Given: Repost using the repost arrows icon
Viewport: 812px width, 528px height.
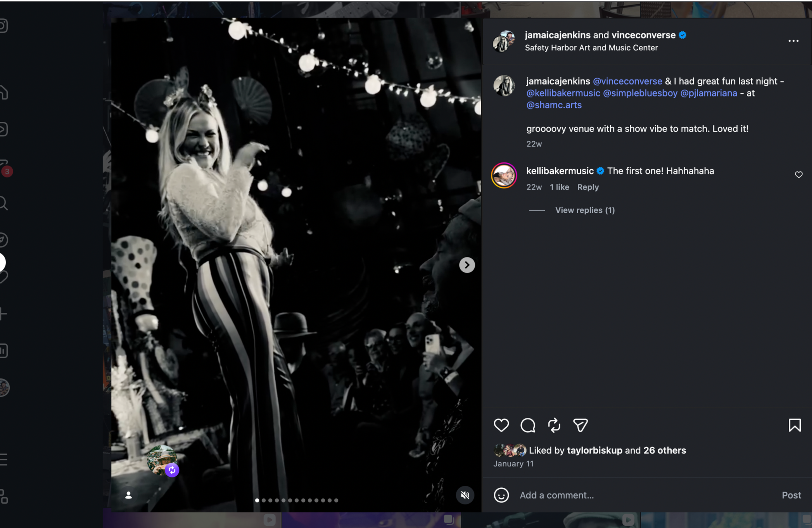Looking at the screenshot, I should [x=554, y=425].
